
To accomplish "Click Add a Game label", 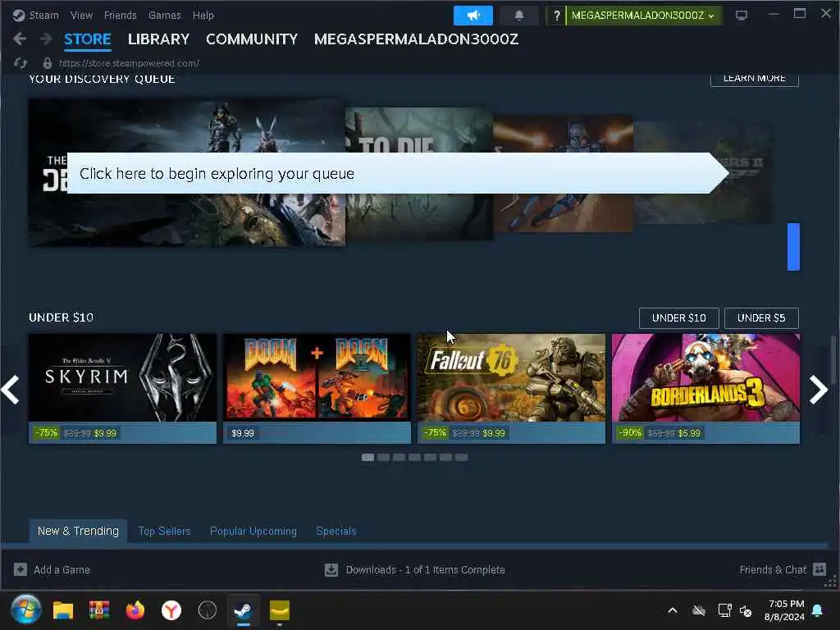I will (x=62, y=569).
